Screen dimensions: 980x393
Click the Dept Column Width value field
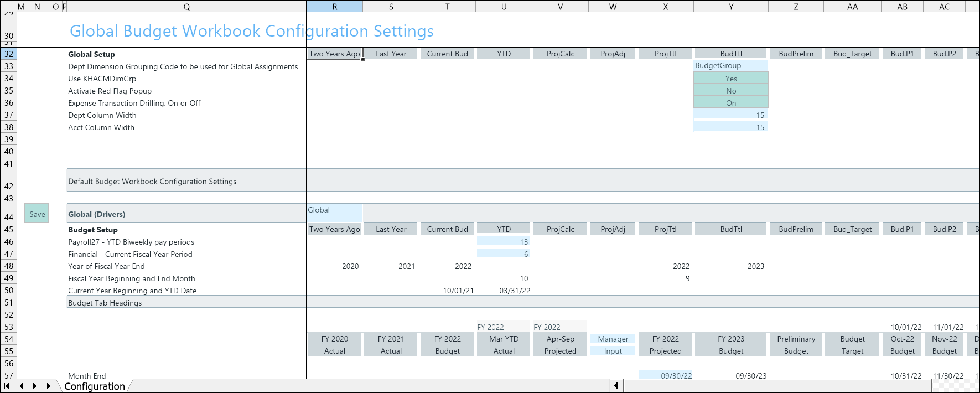(x=730, y=115)
